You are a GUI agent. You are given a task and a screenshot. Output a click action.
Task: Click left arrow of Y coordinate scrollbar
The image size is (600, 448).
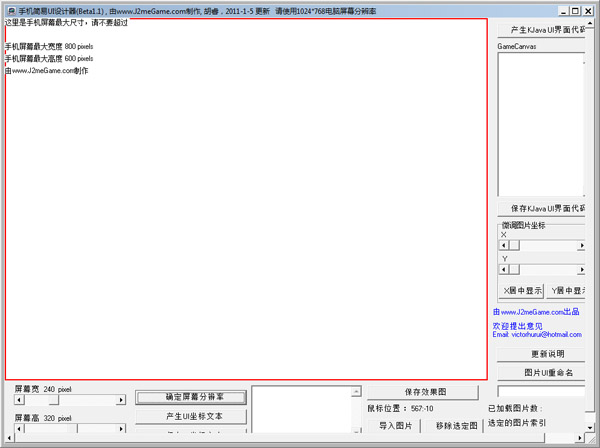tap(504, 270)
